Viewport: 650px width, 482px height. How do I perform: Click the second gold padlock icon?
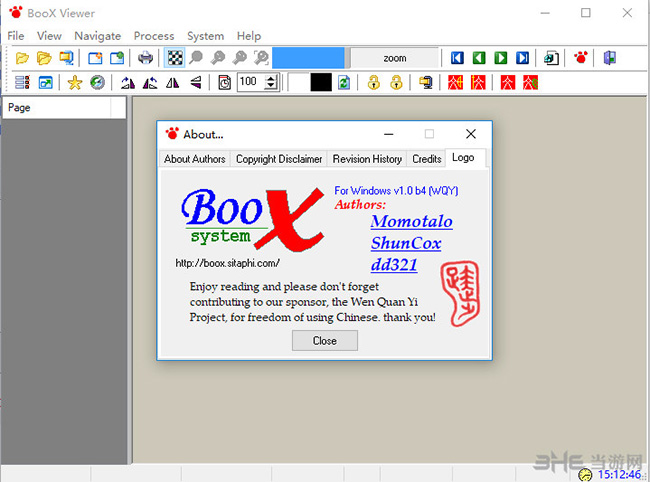click(396, 82)
